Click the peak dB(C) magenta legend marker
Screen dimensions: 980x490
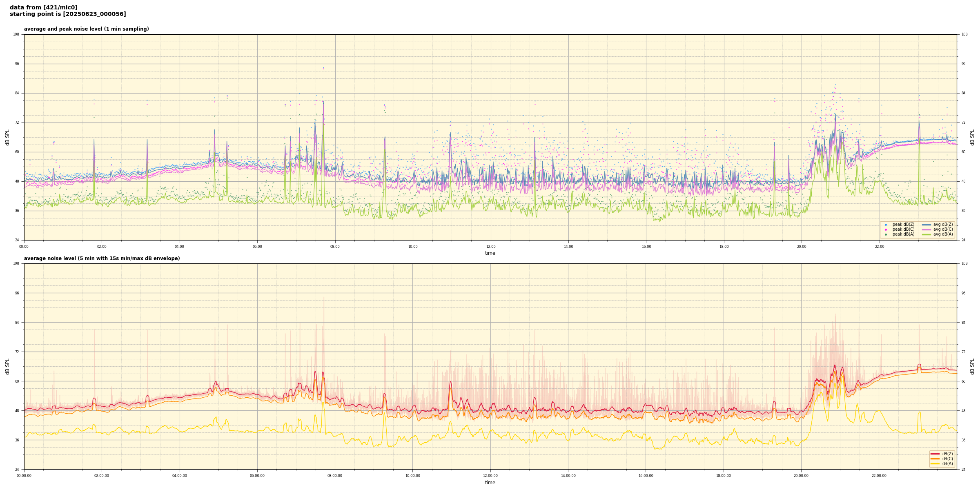pyautogui.click(x=886, y=229)
